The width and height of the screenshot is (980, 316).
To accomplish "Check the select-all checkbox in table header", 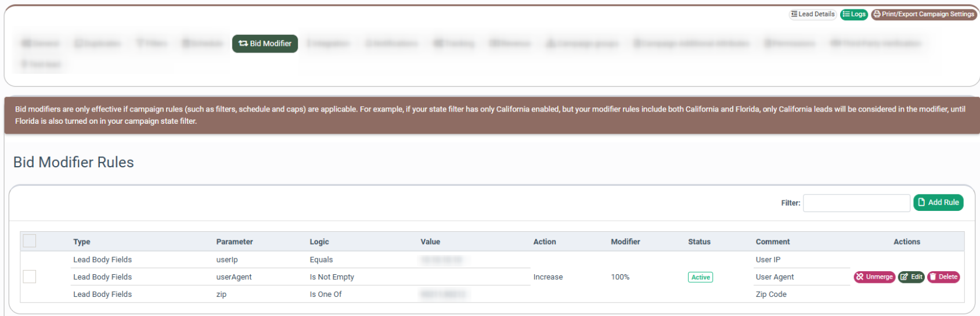I will (30, 241).
